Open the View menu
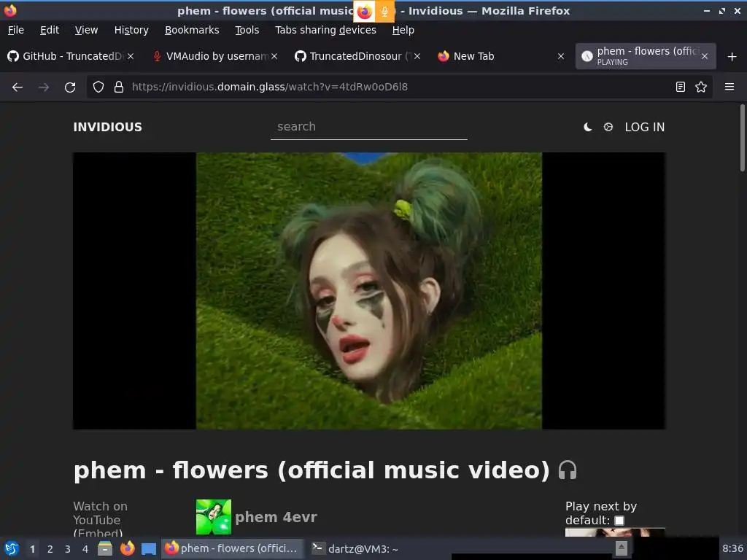Screen dimensions: 747x560 pyautogui.click(x=86, y=30)
